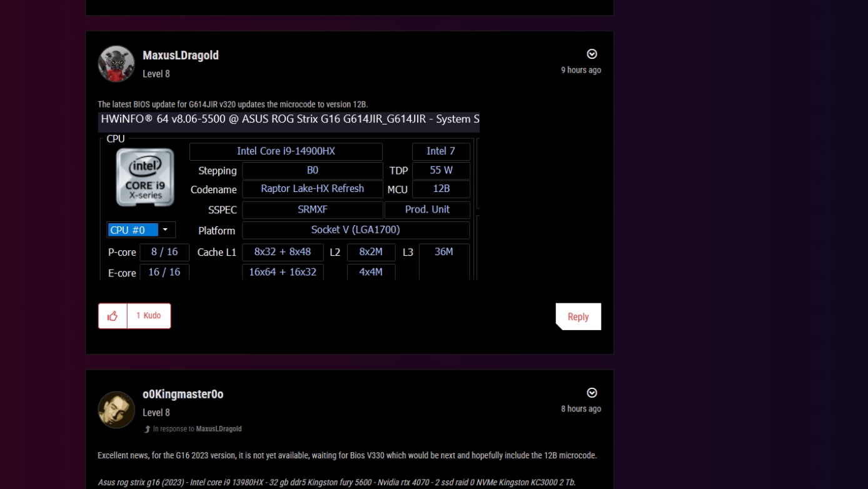This screenshot has height=489, width=868.
Task: Open options menu on MaxusLDragold's post
Action: pos(592,54)
